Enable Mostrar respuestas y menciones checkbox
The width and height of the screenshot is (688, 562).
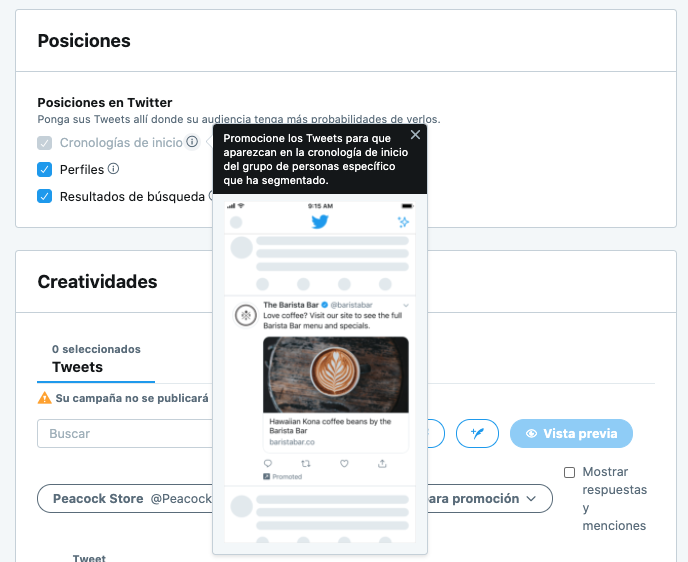point(569,473)
